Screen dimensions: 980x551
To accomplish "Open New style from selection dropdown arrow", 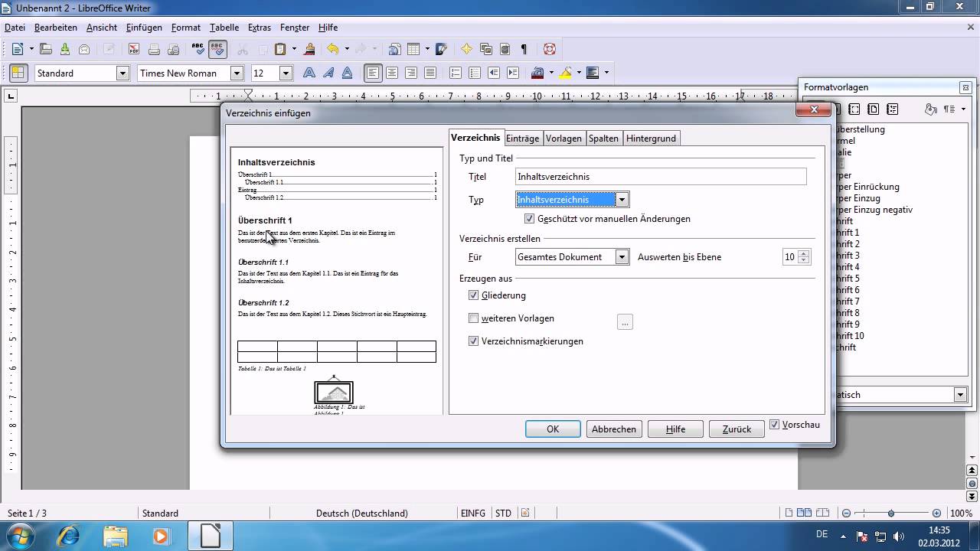I will tap(963, 109).
